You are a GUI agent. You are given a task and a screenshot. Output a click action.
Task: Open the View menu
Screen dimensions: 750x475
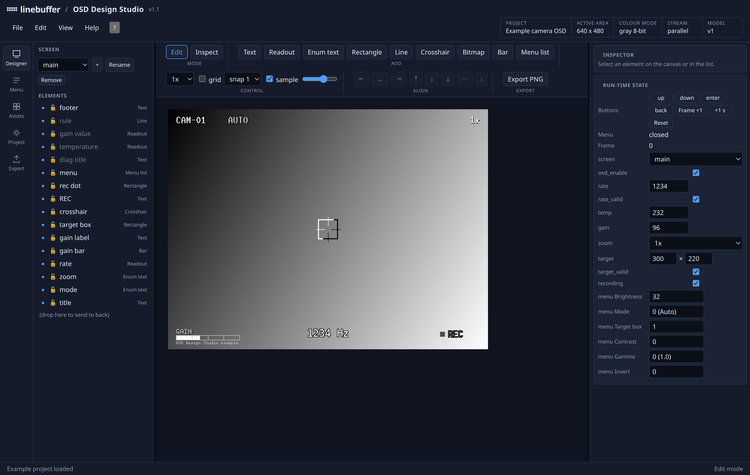66,28
